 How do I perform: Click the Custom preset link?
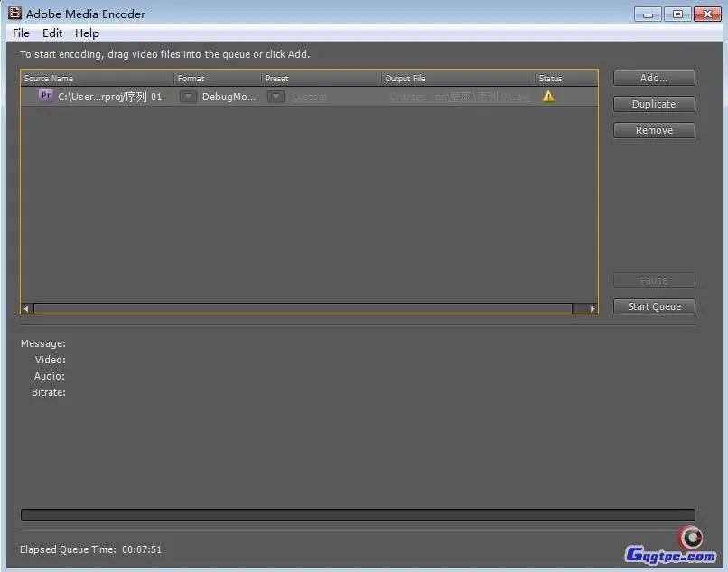(x=309, y=97)
